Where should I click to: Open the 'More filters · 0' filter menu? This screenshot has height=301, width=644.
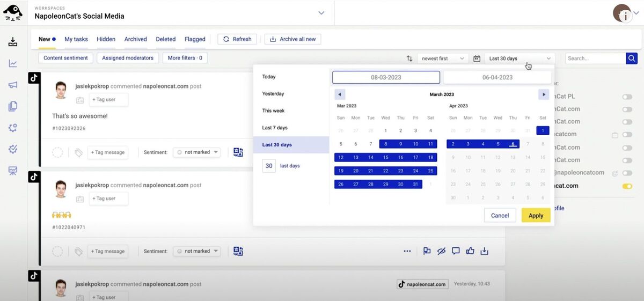point(185,58)
